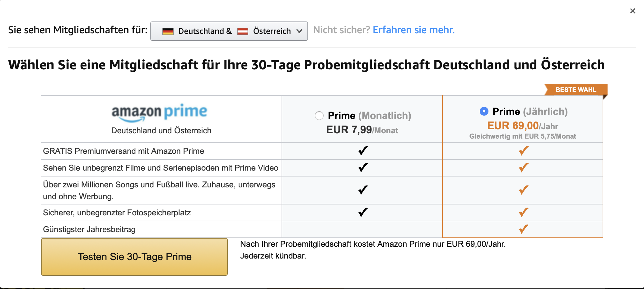Image resolution: width=644 pixels, height=289 pixels.
Task: Click the German flag icon
Action: [x=167, y=31]
